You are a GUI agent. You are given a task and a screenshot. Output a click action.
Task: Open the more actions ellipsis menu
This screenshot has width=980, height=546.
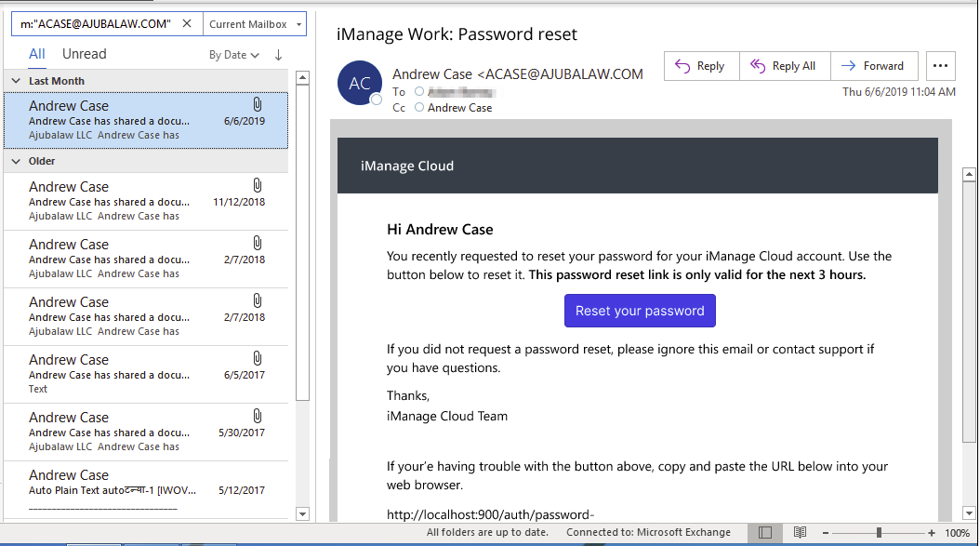tap(941, 66)
